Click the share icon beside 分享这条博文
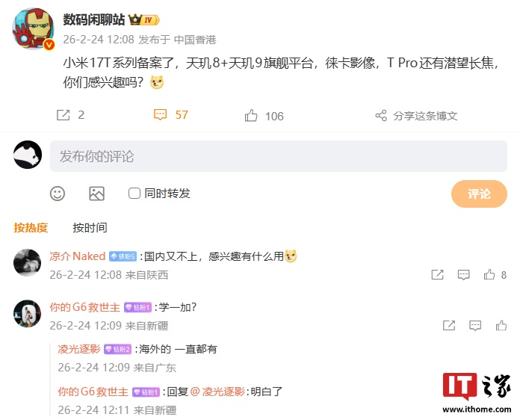This screenshot has height=420, width=520. click(381, 115)
